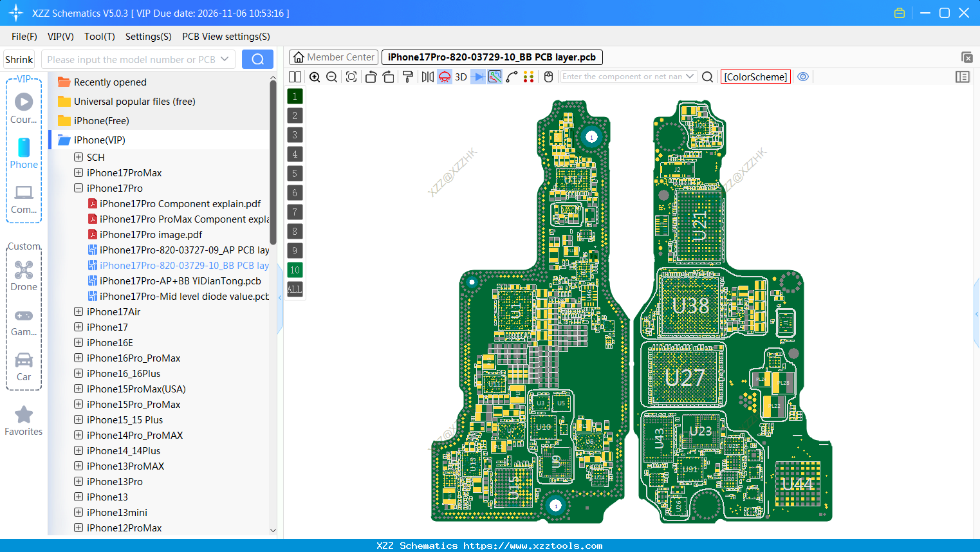This screenshot has width=980, height=552.
Task: Toggle the board top/bottom flip view
Action: point(444,77)
